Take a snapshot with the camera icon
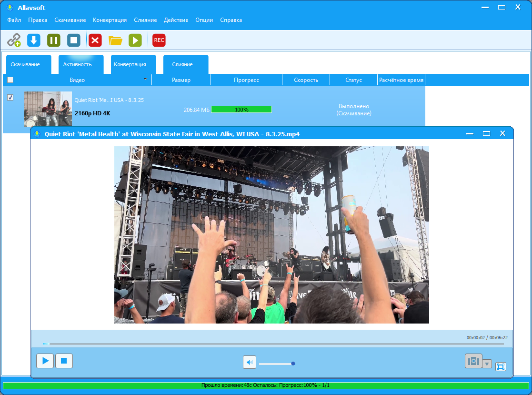Screen dimensions: 532x395 pyautogui.click(x=473, y=361)
